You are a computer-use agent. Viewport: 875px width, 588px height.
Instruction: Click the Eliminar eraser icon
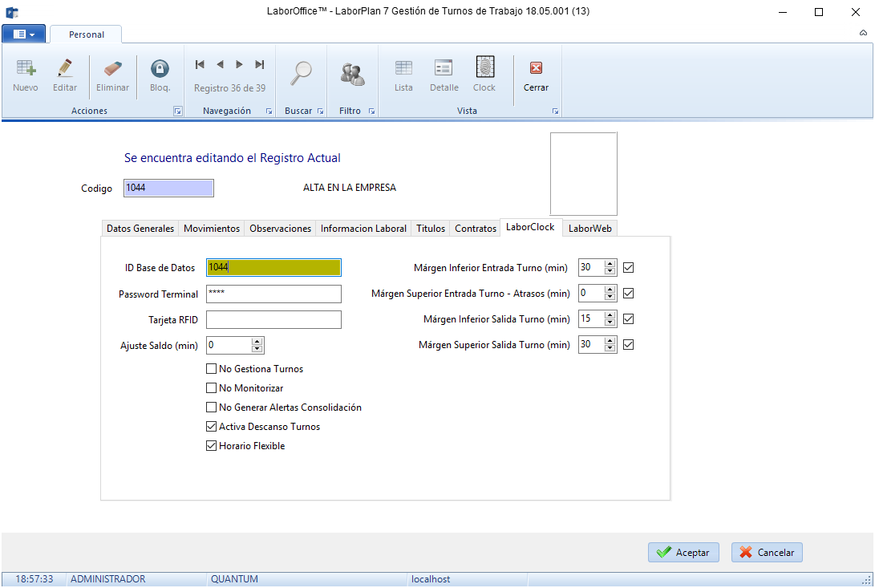(x=113, y=69)
